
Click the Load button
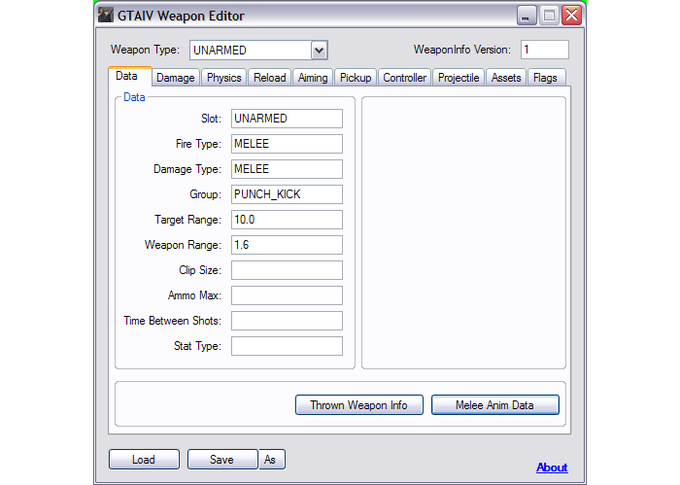tap(144, 459)
